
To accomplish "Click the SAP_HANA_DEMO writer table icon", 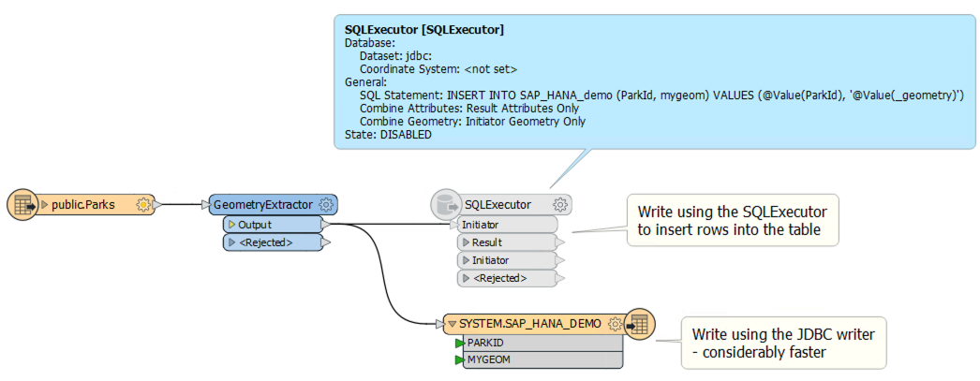I will pos(639,324).
